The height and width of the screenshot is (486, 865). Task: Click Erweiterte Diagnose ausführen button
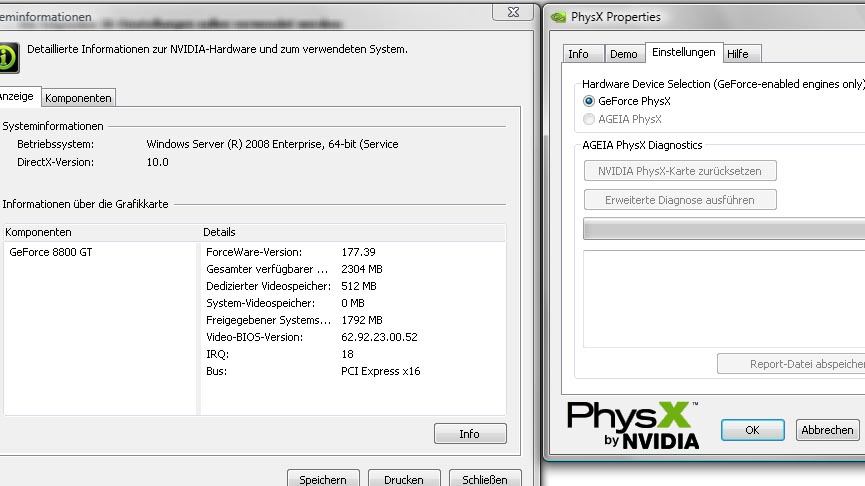680,200
